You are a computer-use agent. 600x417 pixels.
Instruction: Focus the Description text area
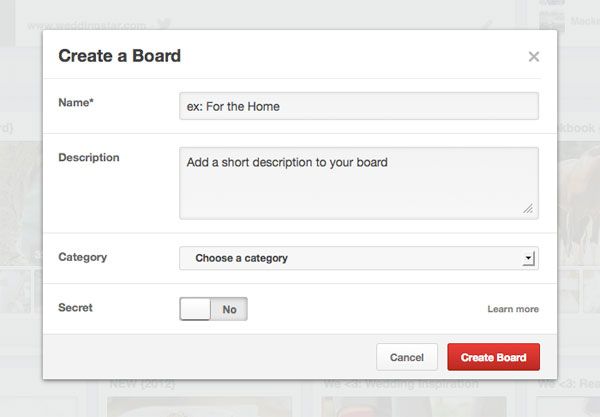pos(359,183)
